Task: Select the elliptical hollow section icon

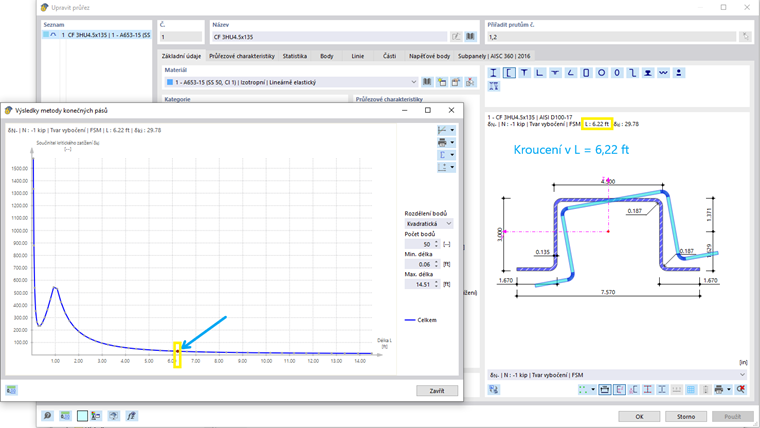Action: coord(617,73)
